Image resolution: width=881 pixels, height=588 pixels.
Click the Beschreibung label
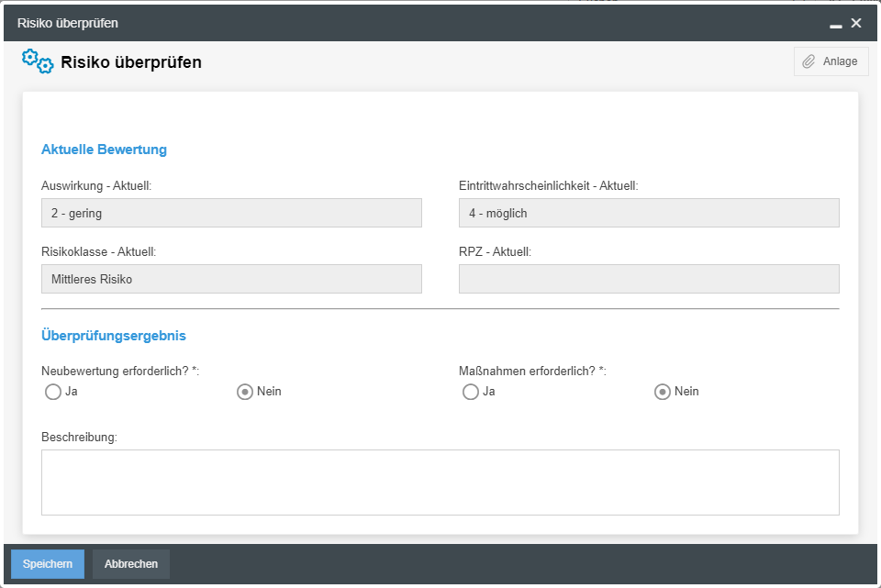tap(79, 438)
